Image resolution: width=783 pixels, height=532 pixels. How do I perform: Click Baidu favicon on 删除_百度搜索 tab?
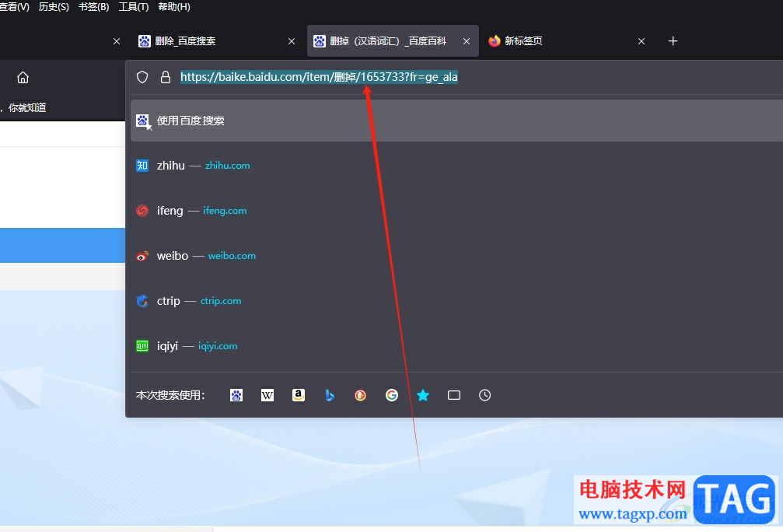(x=145, y=41)
